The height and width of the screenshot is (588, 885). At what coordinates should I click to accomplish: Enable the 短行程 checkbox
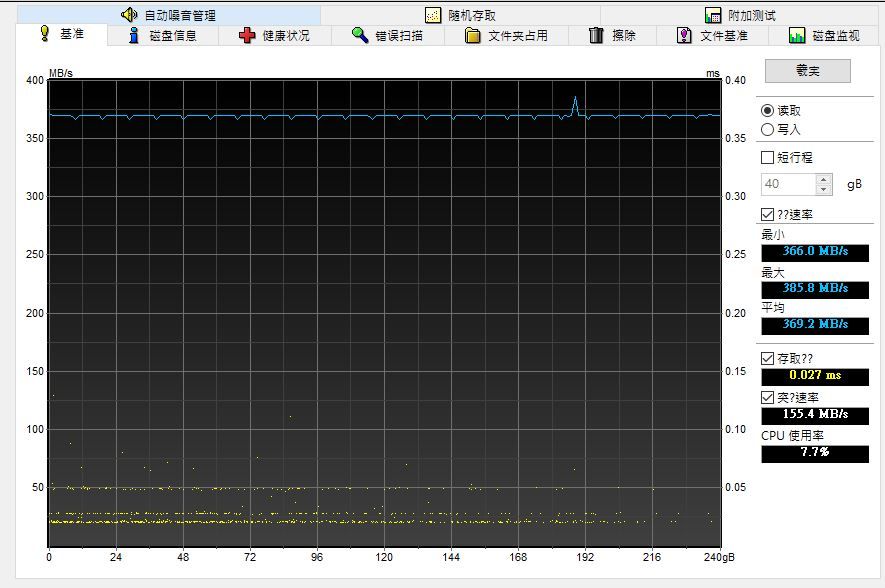(767, 157)
